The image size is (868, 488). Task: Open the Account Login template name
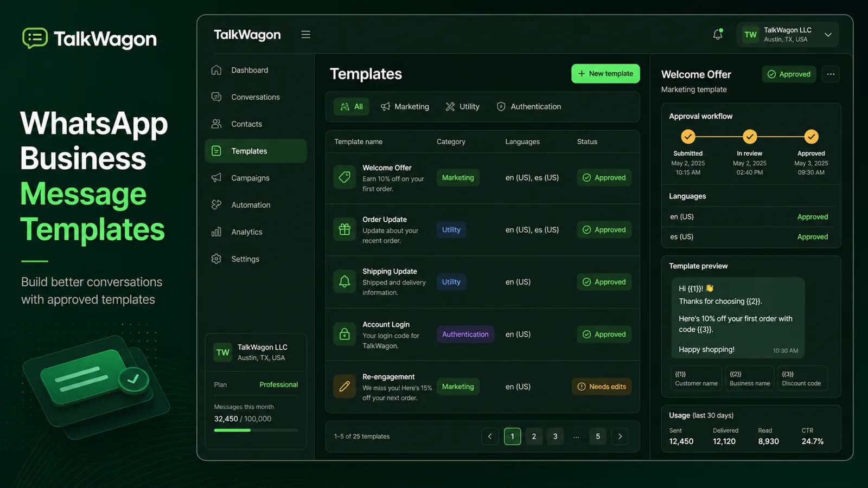tap(386, 324)
